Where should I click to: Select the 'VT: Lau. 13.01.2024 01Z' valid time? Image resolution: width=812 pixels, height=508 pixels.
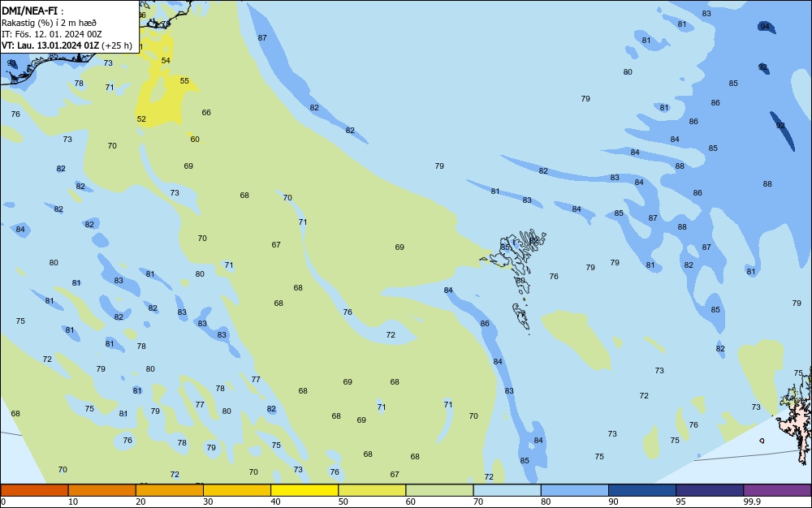click(50, 45)
